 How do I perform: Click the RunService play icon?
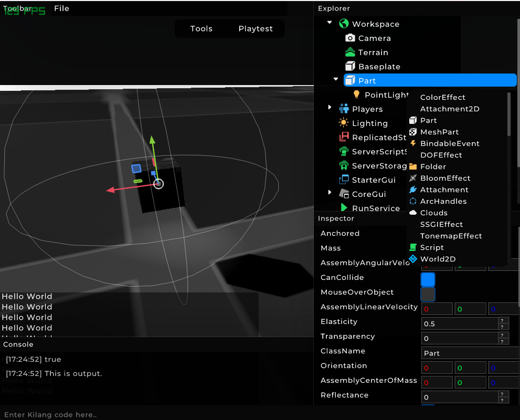tap(344, 208)
